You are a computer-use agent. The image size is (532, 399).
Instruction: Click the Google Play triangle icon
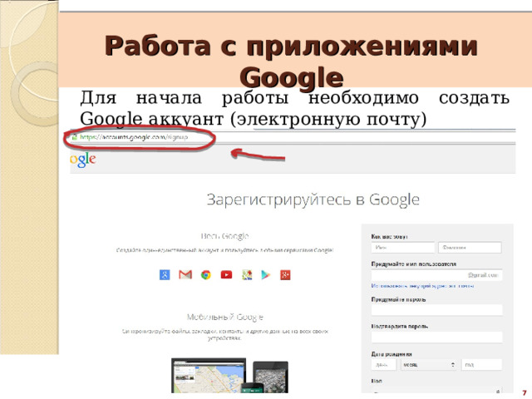tap(266, 275)
